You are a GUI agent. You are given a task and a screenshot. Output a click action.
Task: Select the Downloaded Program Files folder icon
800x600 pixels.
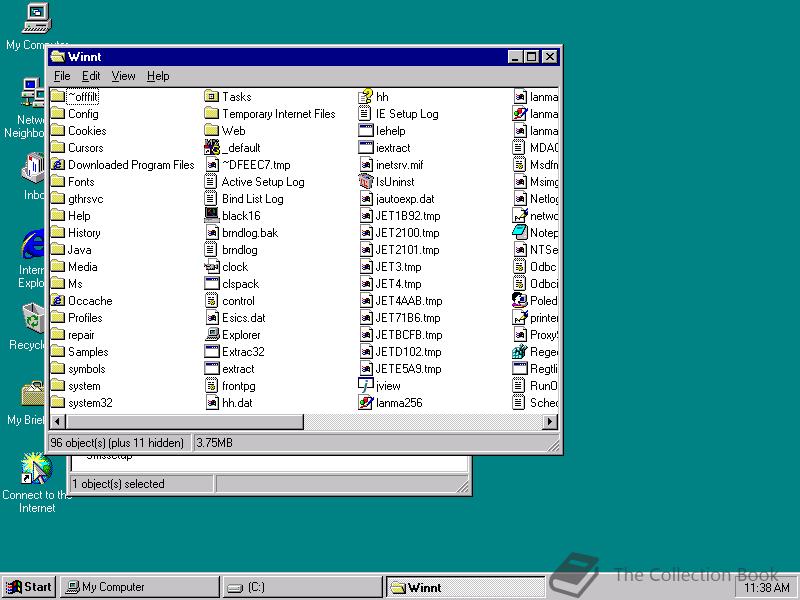[x=58, y=165]
